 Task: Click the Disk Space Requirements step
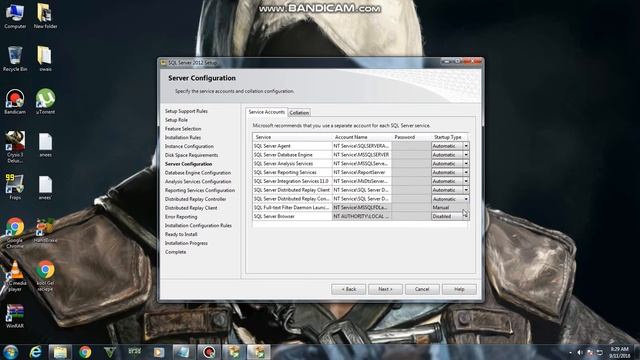tap(191, 155)
